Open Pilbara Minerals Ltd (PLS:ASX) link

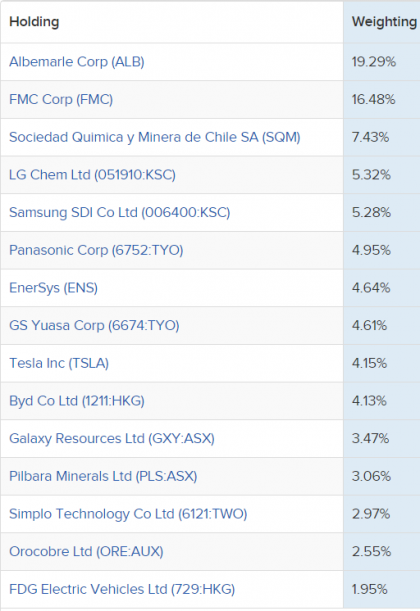103,476
